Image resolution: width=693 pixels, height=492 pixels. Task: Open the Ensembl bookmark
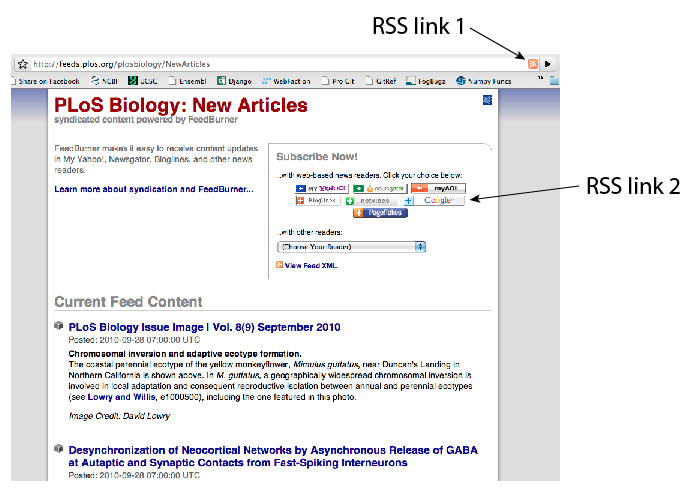187,81
